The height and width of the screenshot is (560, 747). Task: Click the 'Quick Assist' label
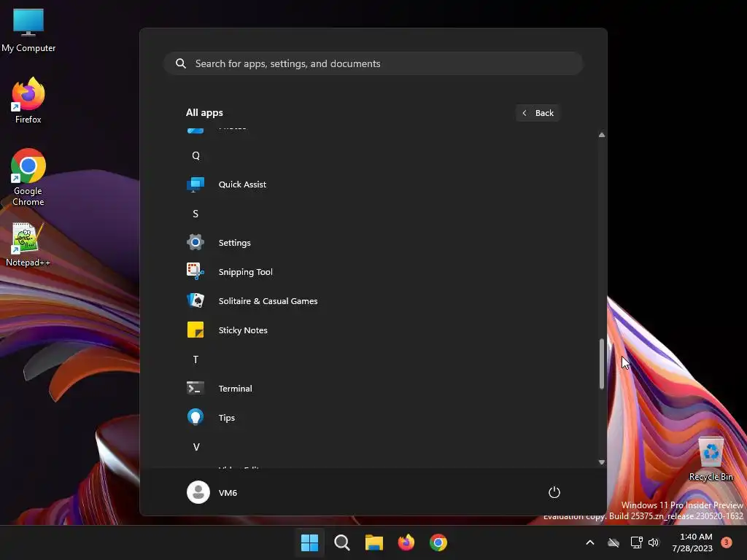(x=242, y=184)
